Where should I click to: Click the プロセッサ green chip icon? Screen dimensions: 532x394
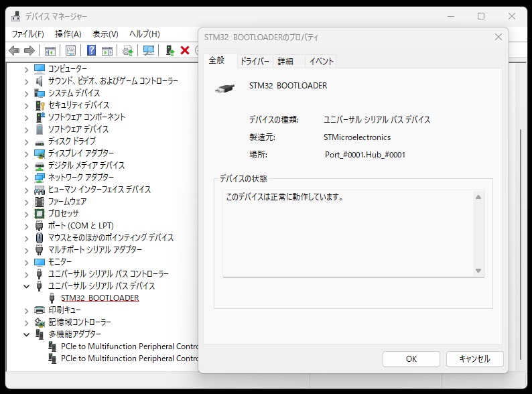point(40,214)
